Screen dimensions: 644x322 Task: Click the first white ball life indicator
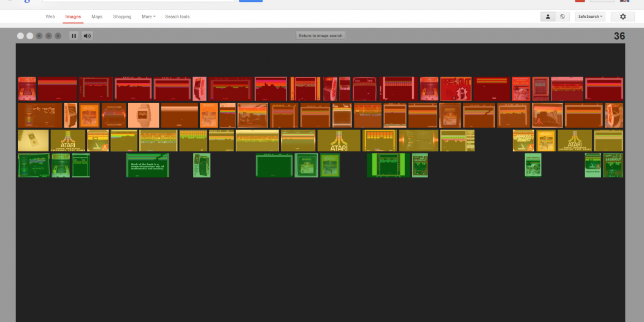tap(20, 36)
